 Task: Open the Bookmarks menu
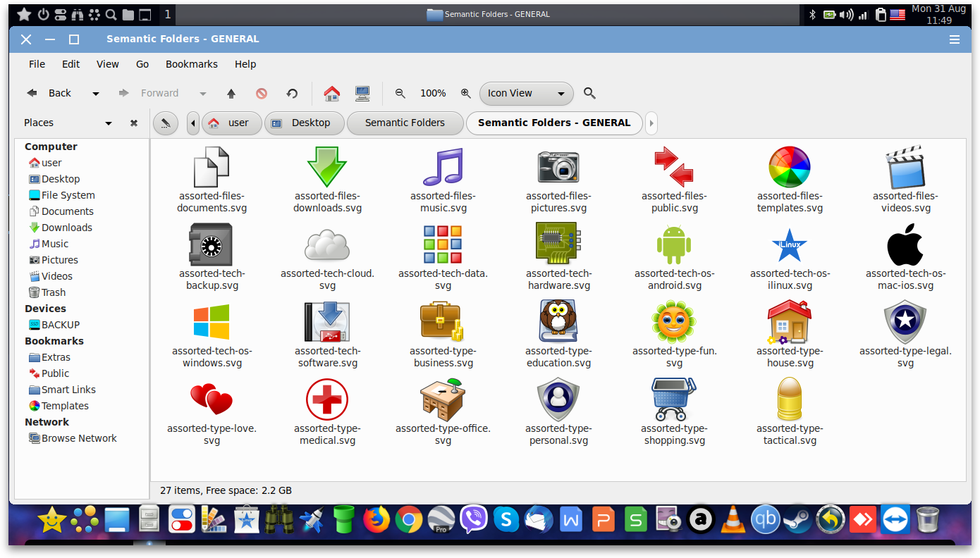pyautogui.click(x=192, y=64)
